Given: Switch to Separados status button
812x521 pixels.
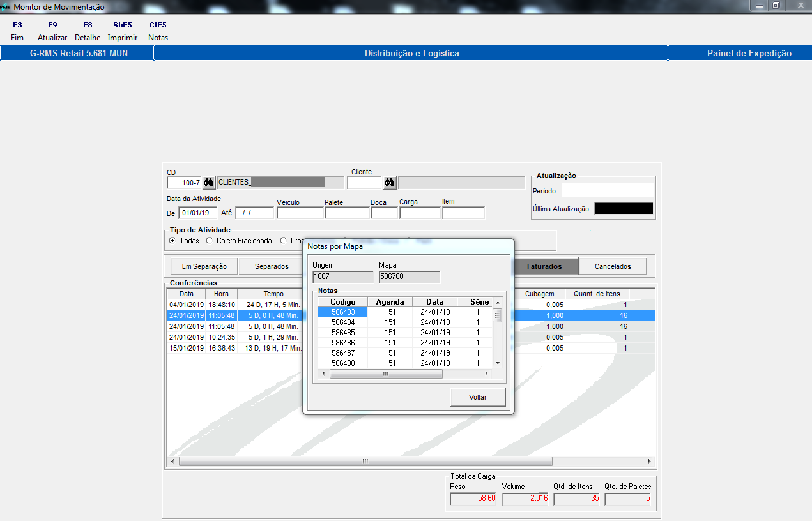Looking at the screenshot, I should 272,266.
